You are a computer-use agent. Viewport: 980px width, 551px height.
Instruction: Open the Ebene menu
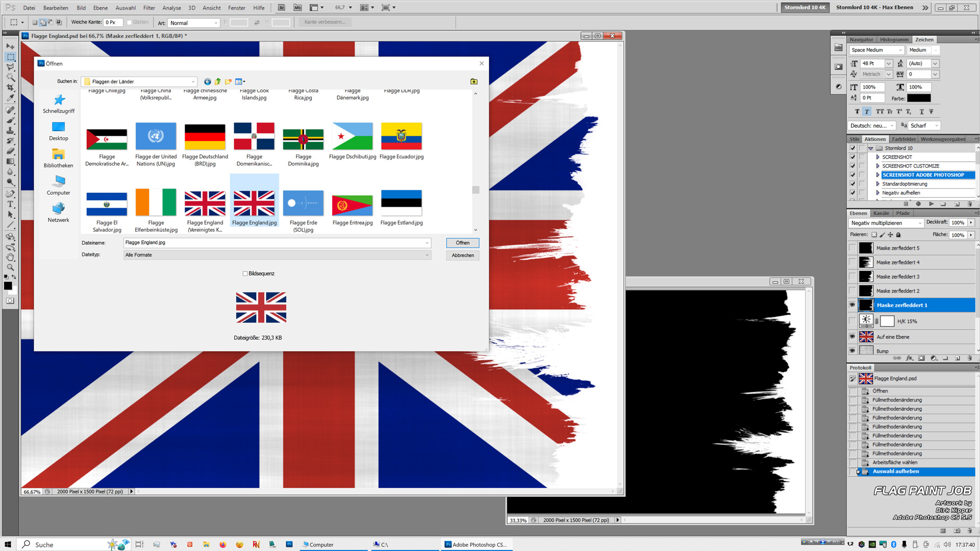point(101,8)
